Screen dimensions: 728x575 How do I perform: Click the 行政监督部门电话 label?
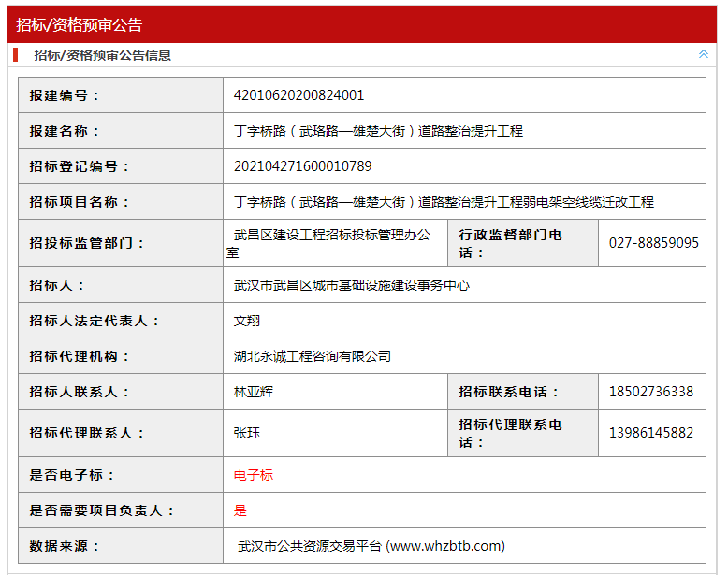pyautogui.click(x=511, y=244)
